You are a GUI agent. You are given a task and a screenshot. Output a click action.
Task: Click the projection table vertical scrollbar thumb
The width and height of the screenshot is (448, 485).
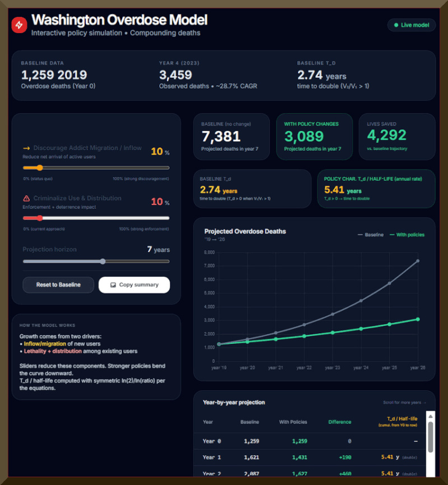pyautogui.click(x=431, y=437)
